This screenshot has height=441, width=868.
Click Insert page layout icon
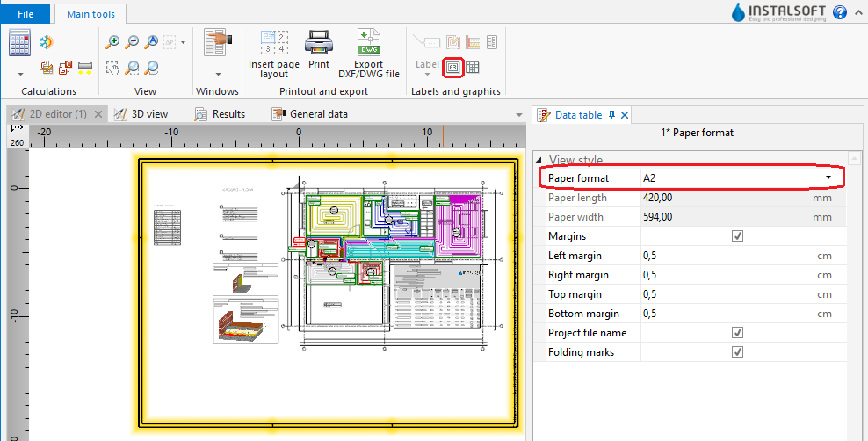[x=273, y=43]
